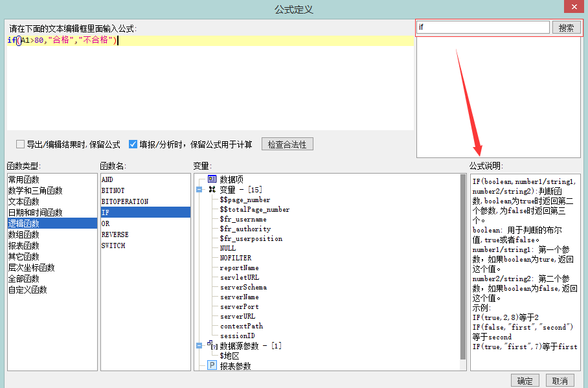Select the $fr_userposition variable

pyautogui.click(x=251, y=238)
